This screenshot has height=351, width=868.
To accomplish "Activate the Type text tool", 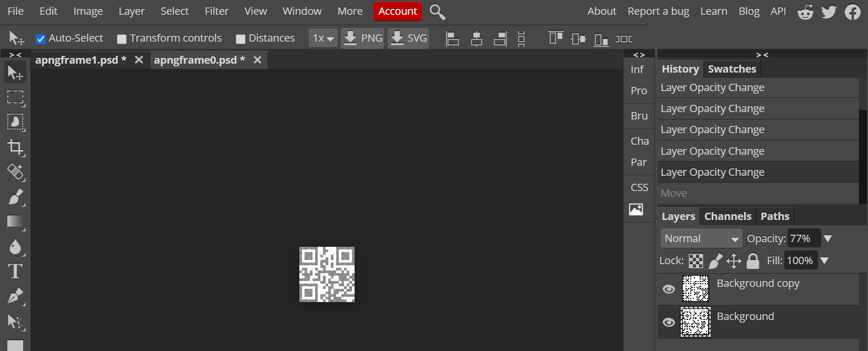I will coord(15,271).
